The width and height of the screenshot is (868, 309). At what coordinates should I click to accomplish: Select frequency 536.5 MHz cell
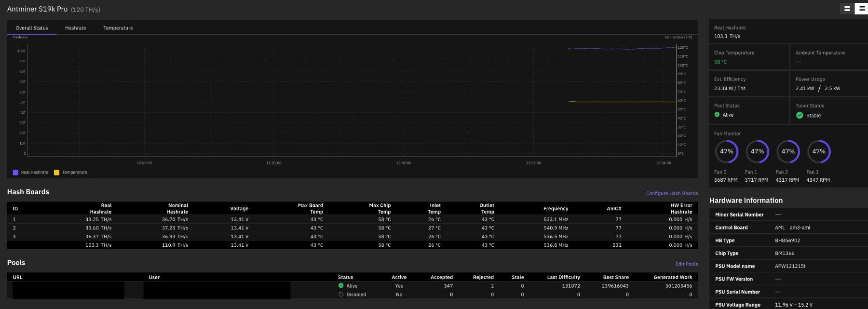point(556,237)
